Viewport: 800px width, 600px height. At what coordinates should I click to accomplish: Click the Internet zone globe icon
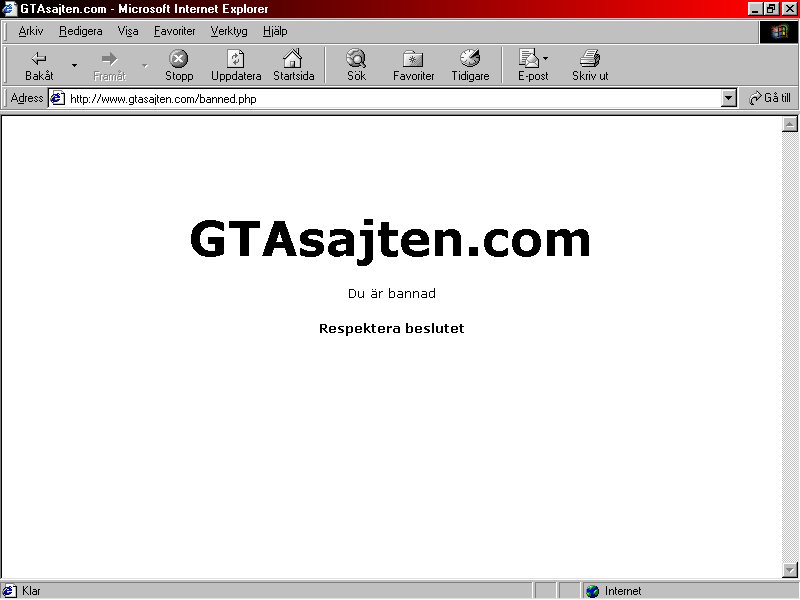click(x=592, y=591)
